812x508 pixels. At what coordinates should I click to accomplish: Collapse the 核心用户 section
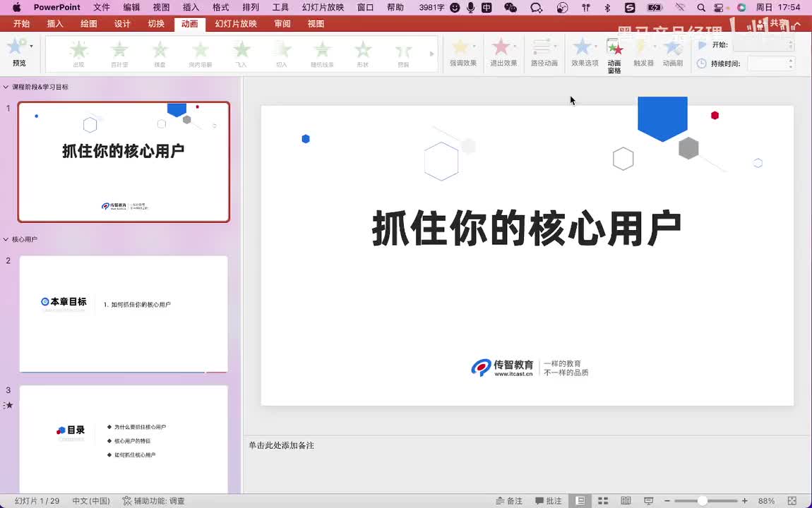[6, 239]
